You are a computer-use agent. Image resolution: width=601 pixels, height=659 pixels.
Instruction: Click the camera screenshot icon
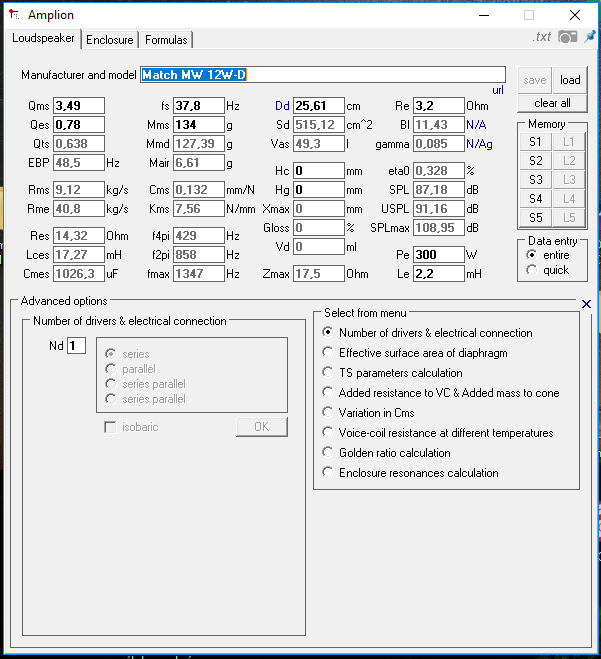coord(567,37)
